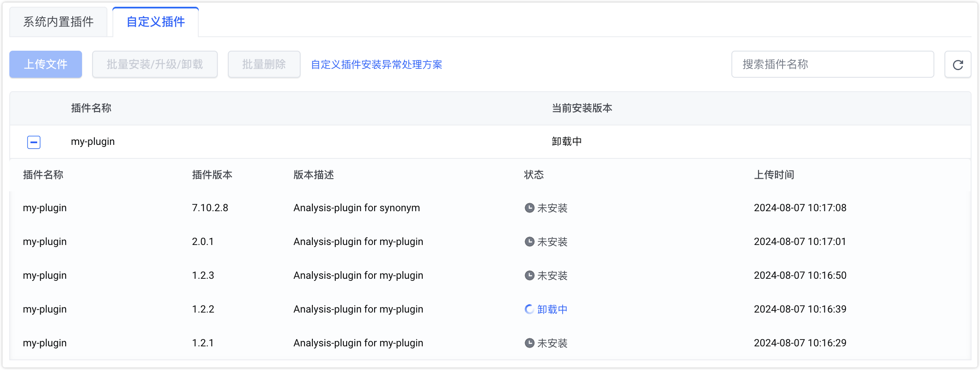Click the upload time 2024-08-07 10:17:08
This screenshot has width=980, height=370.
point(800,208)
